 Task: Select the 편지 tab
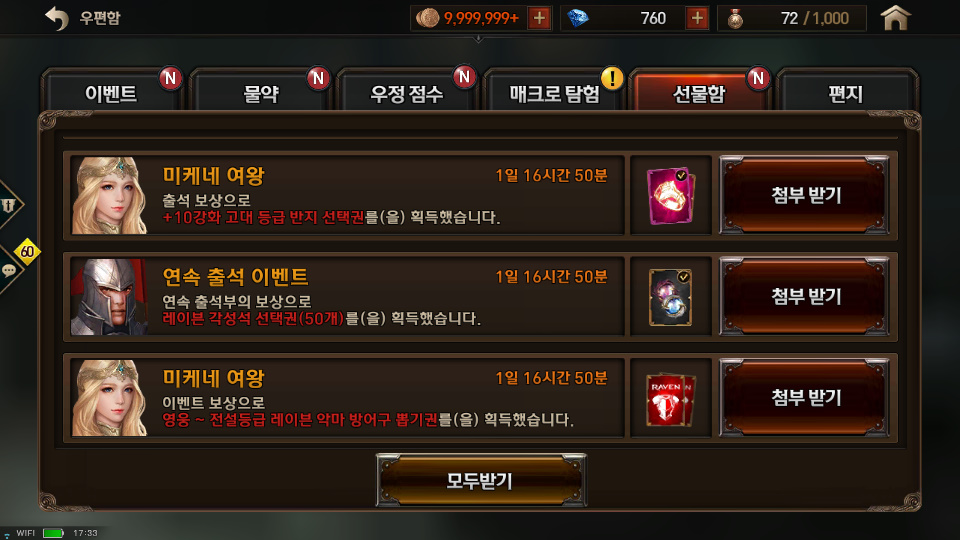tap(846, 93)
